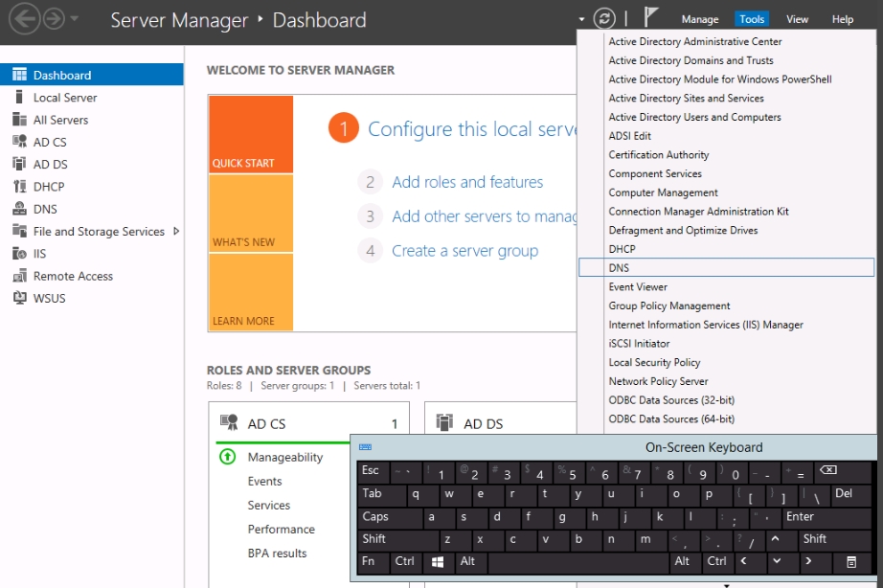
Task: Toggle left Shift key on On-Screen Keyboard
Action: 397,539
